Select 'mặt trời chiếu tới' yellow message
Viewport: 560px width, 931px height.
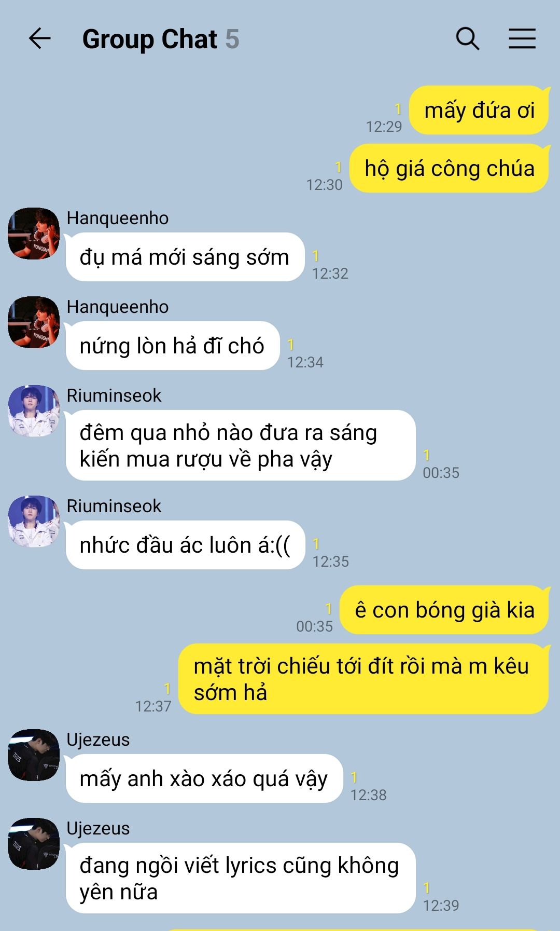[x=363, y=679]
